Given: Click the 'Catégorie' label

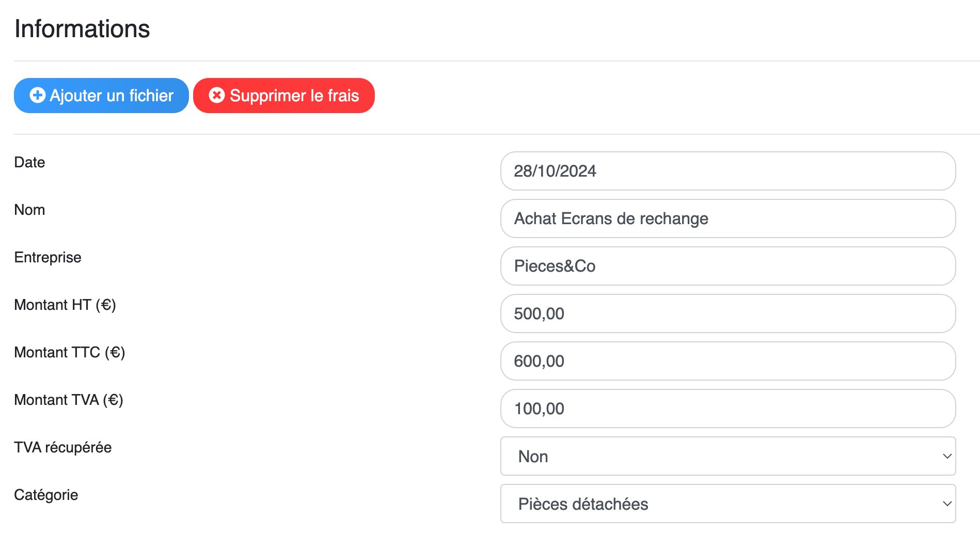Looking at the screenshot, I should 46,495.
